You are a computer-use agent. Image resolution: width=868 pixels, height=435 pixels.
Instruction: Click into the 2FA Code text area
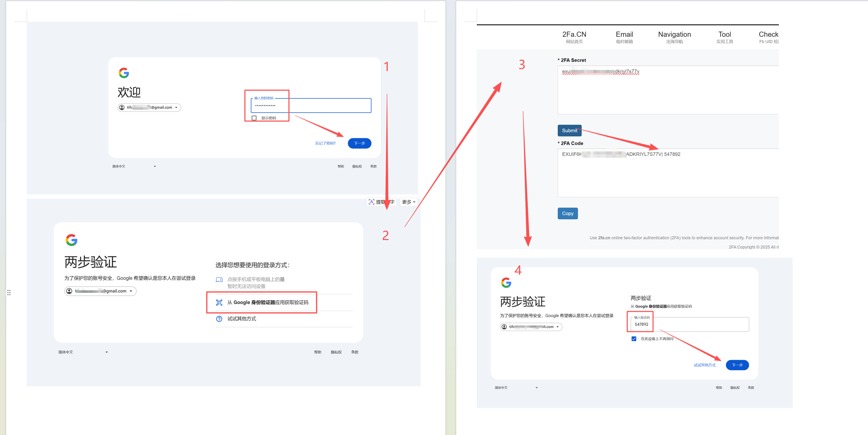668,173
